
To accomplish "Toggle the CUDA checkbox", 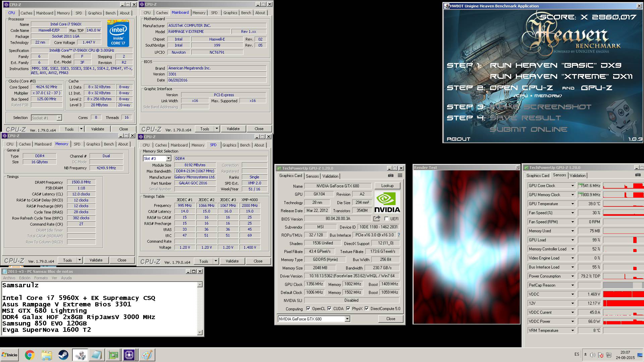I will [329, 309].
